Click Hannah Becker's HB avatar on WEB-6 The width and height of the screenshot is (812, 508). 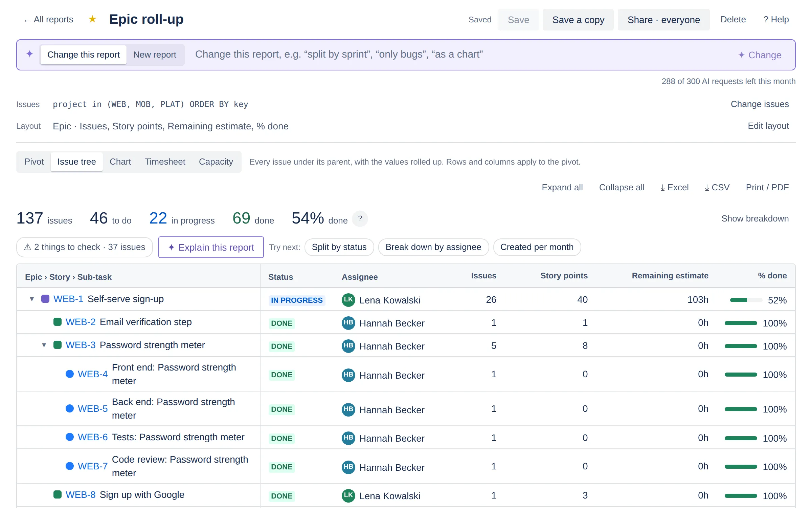348,438
